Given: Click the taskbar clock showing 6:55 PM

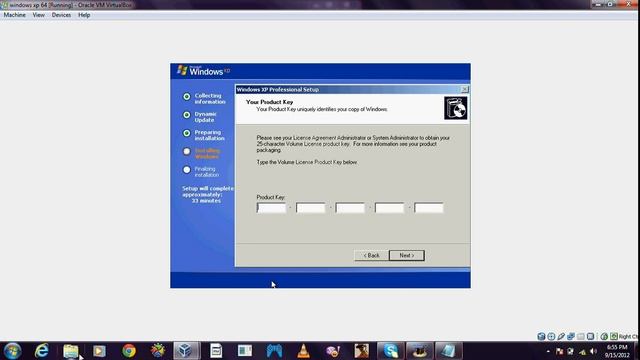Looking at the screenshot, I should click(x=617, y=351).
